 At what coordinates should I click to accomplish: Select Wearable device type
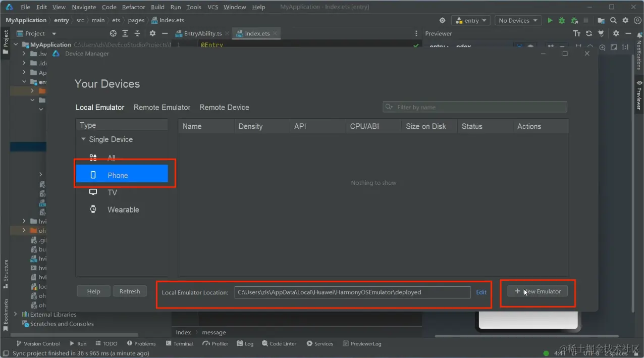[122, 210]
